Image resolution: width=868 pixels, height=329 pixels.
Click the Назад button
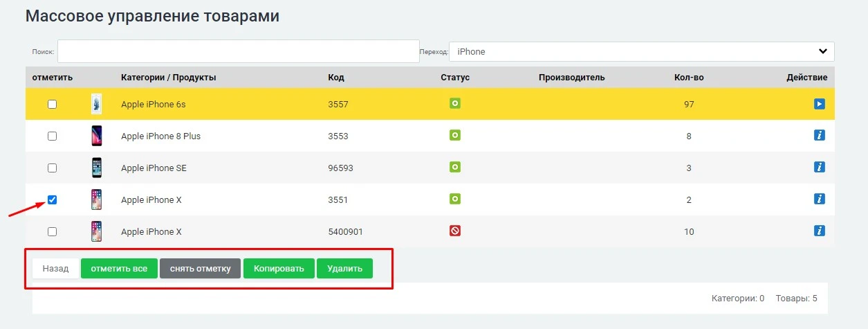(x=55, y=268)
